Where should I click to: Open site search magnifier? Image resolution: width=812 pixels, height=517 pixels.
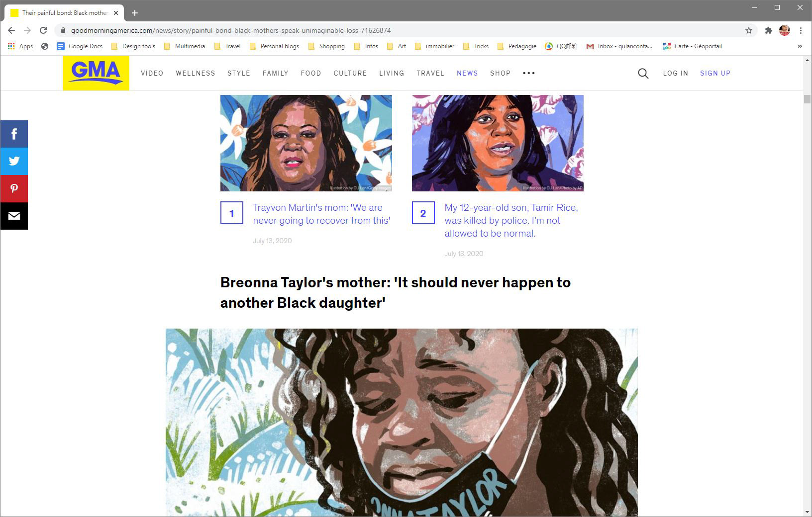click(x=643, y=74)
